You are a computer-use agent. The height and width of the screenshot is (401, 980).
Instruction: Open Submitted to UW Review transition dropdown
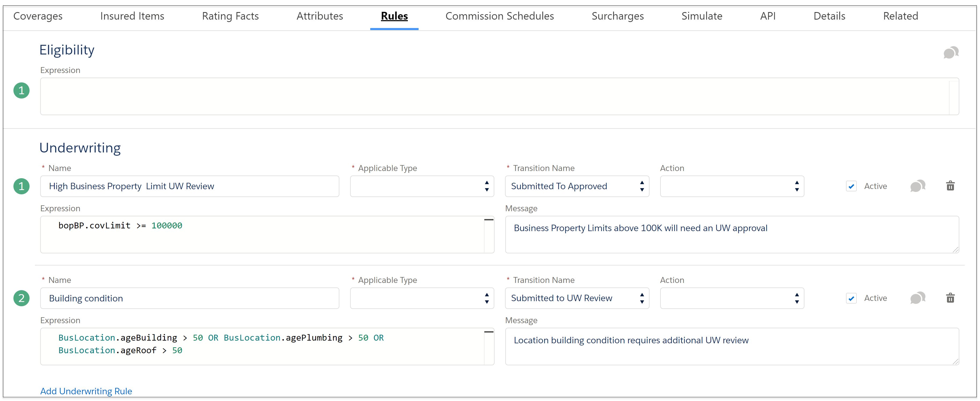click(x=576, y=298)
